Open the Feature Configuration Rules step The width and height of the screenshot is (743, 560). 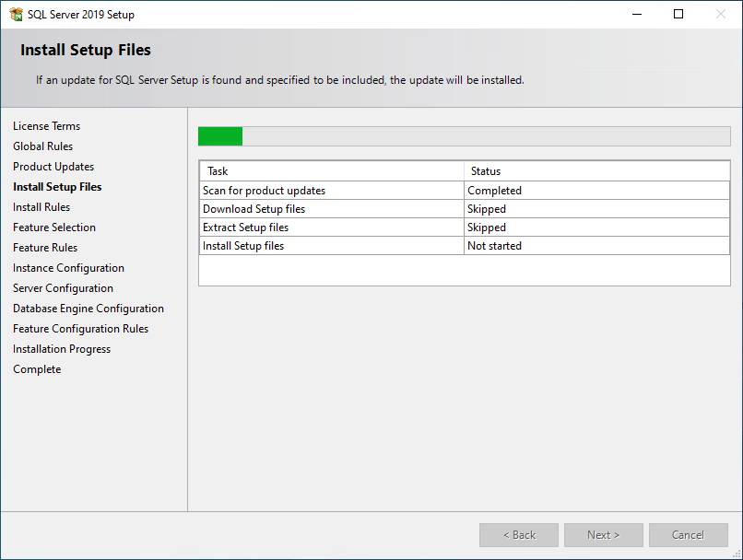tap(79, 328)
